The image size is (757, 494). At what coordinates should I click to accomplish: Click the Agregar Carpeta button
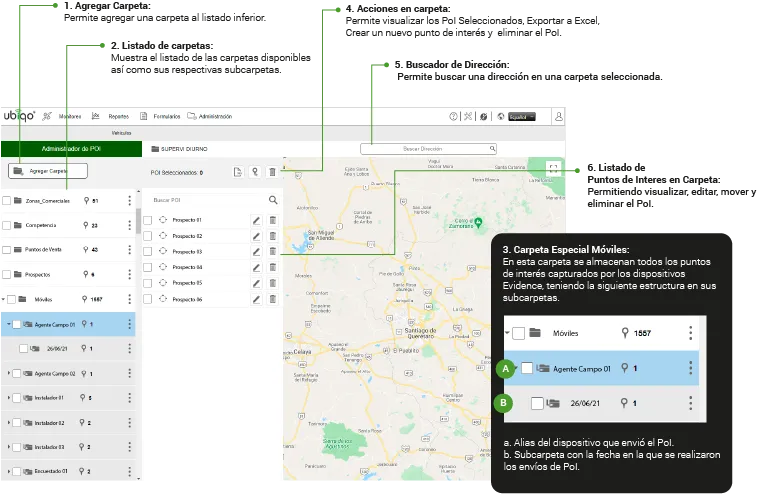(x=48, y=171)
